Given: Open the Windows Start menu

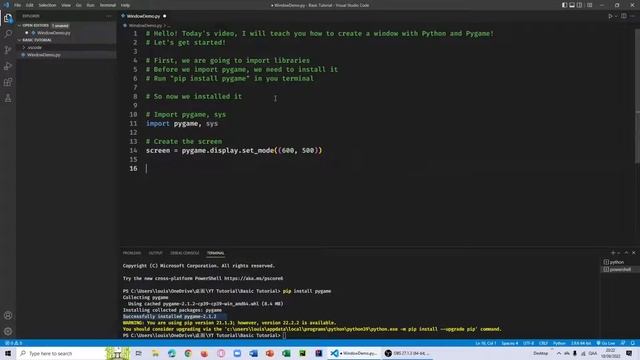Looking at the screenshot, I should (8, 353).
